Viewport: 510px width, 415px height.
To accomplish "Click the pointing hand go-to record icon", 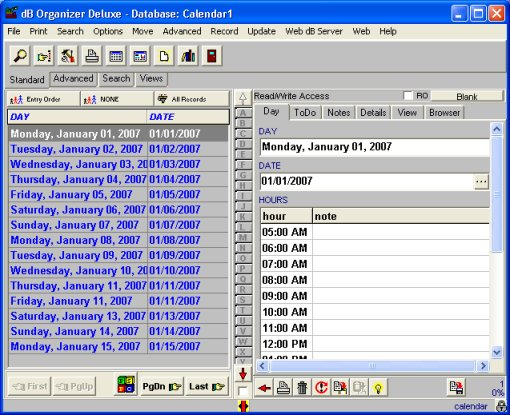I will (44, 56).
